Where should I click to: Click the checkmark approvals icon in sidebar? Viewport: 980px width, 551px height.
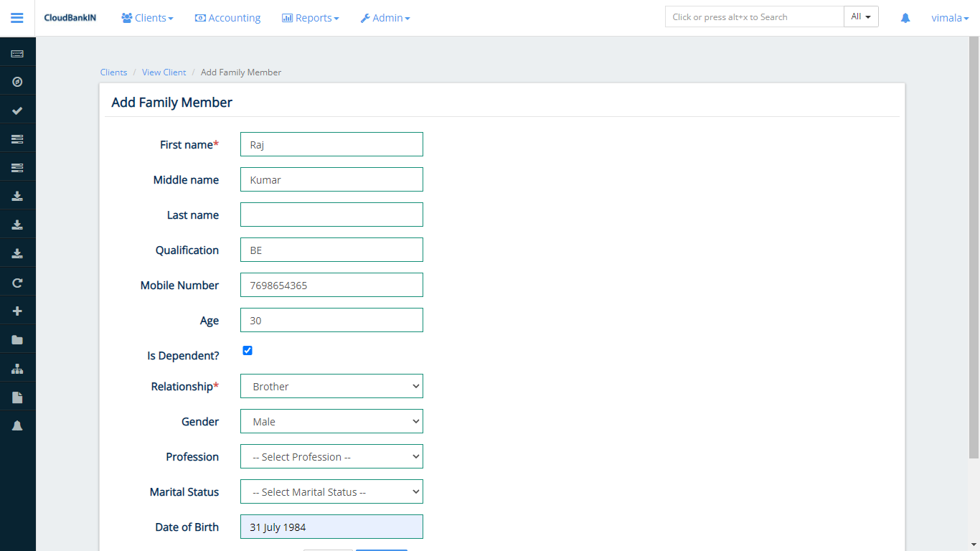pos(17,109)
